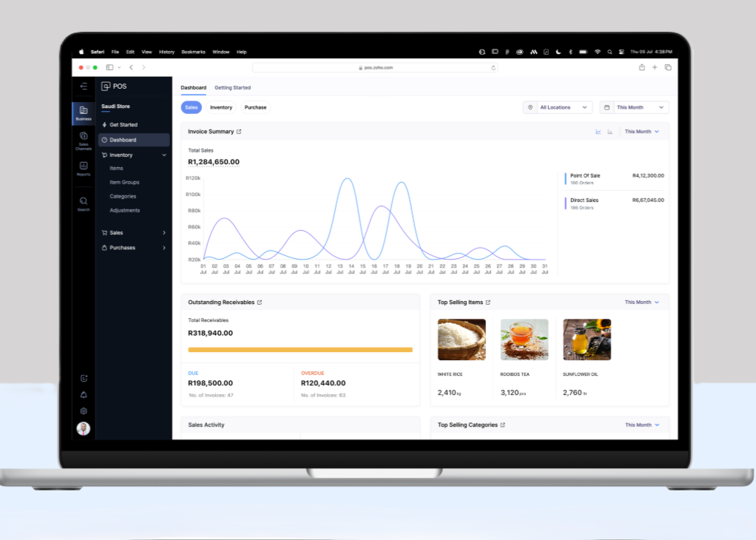This screenshot has height=540, width=756.
Task: Switch Invoice Summary to line chart view
Action: 598,132
